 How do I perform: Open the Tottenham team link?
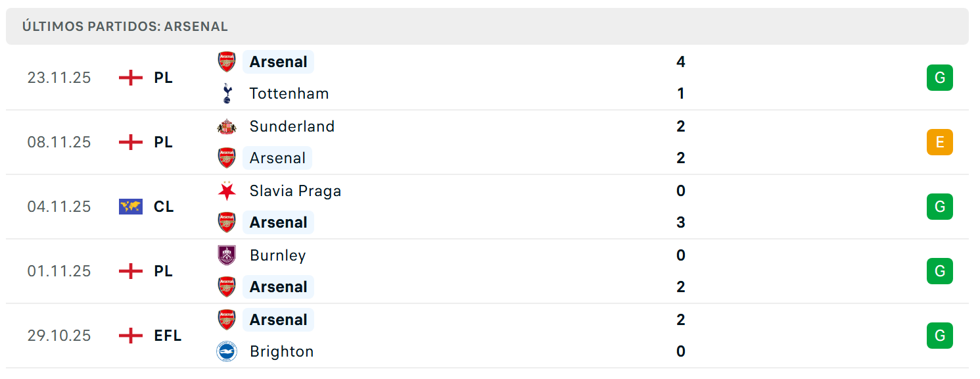(x=289, y=93)
